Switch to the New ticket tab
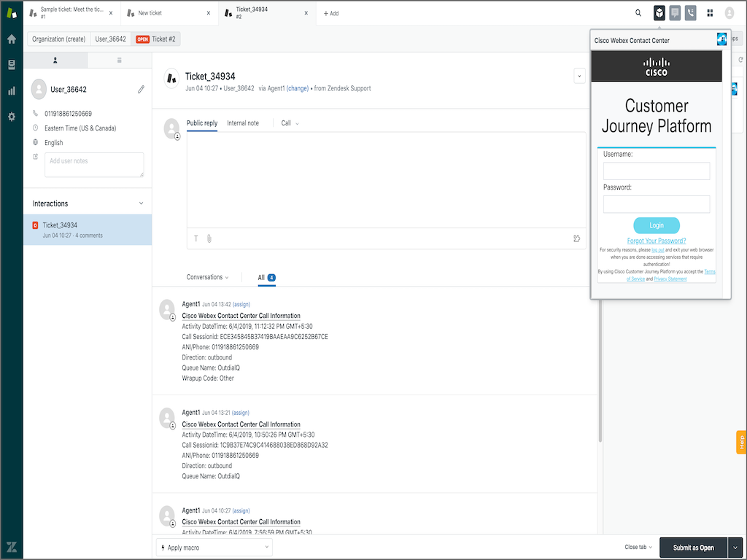This screenshot has width=747, height=560. coord(169,13)
